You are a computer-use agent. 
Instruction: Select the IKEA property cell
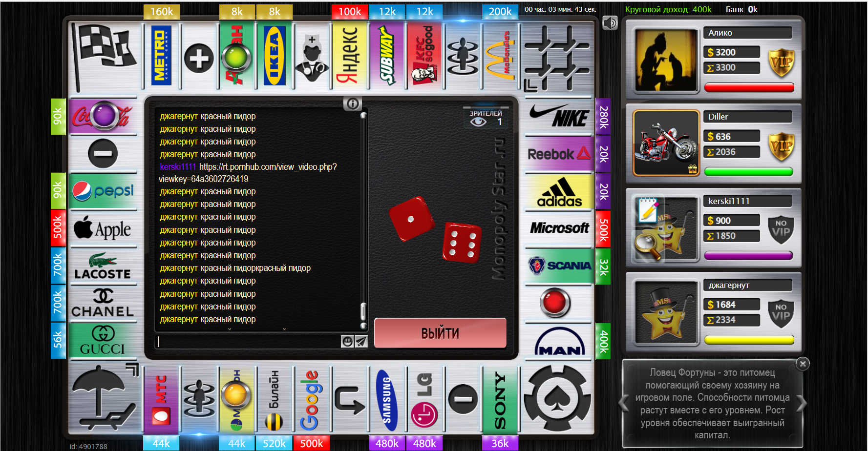point(275,55)
